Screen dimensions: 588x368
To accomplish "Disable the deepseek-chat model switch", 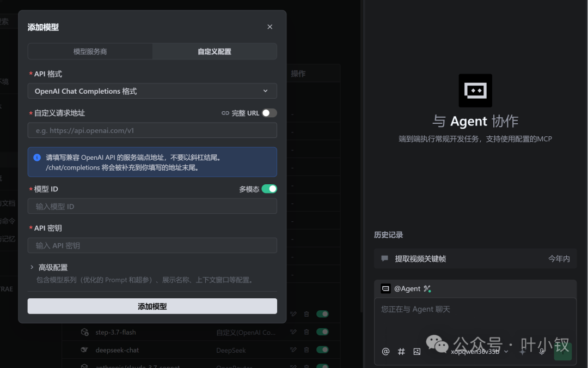I will pyautogui.click(x=322, y=350).
